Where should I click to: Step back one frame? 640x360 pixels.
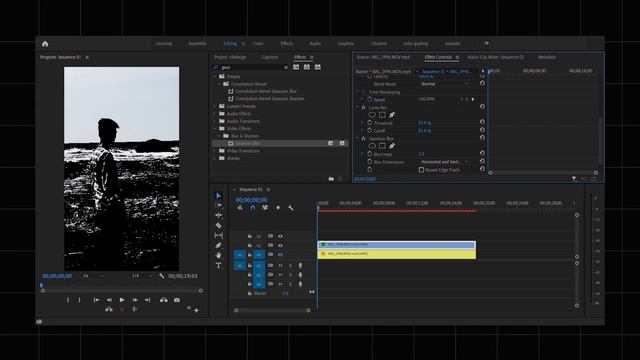109,300
